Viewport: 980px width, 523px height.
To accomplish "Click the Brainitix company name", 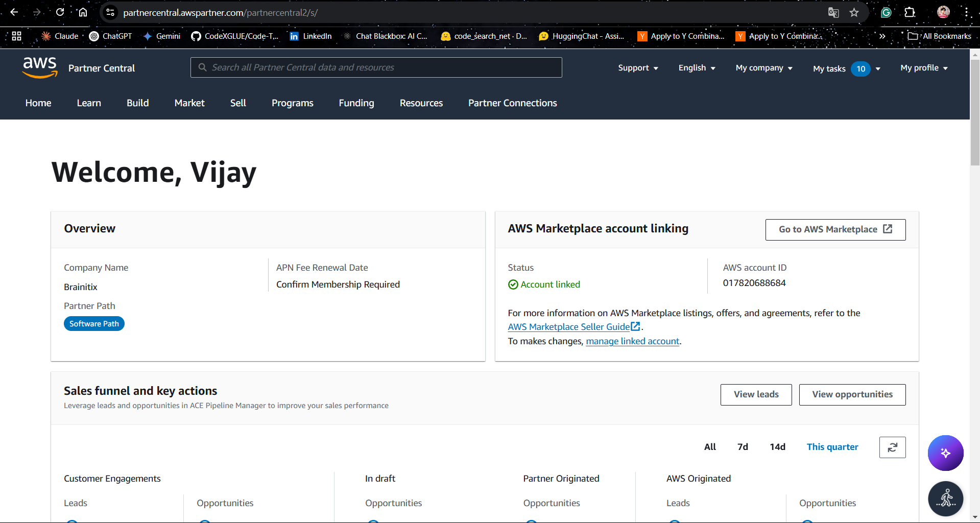I will [x=81, y=287].
